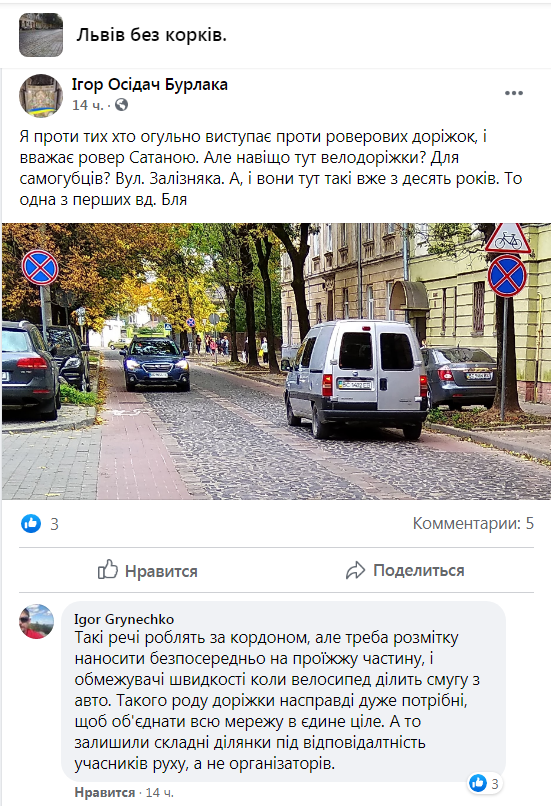Open the street photo with cars

[276, 361]
